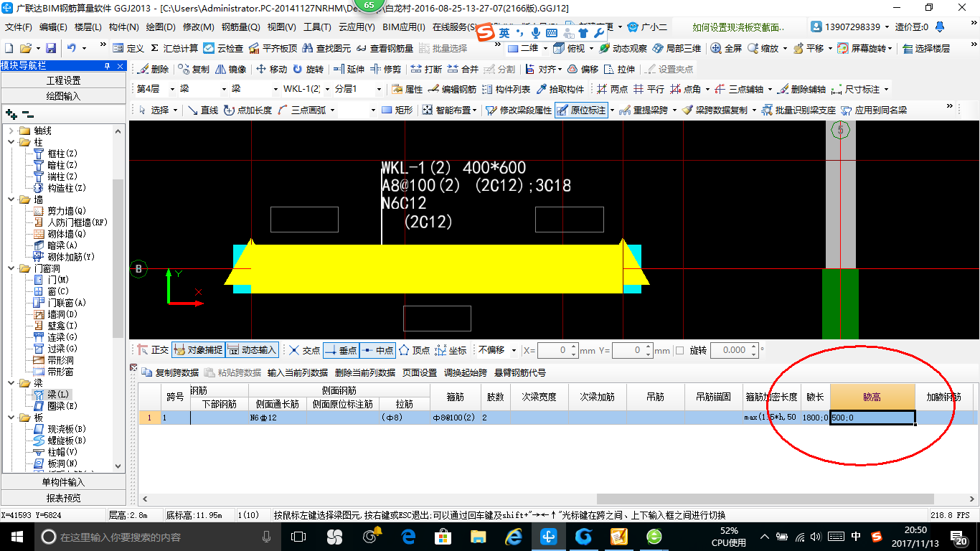Run 汇总计算 summary calculation
Viewport: 980px width, 551px height.
174,48
